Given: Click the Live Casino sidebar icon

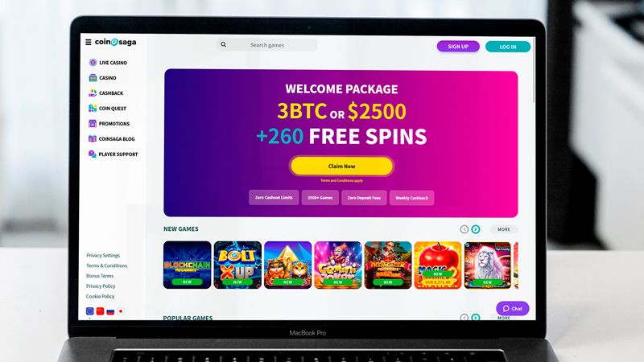Looking at the screenshot, I should [x=93, y=63].
